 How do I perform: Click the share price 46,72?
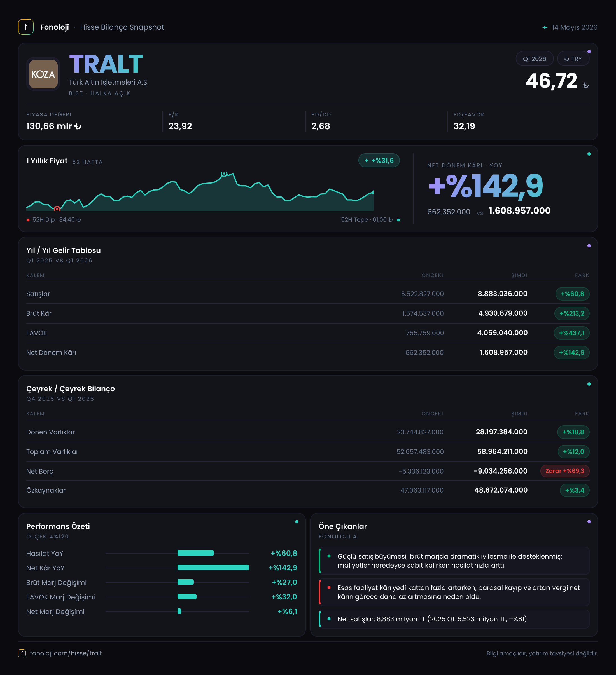pos(551,81)
